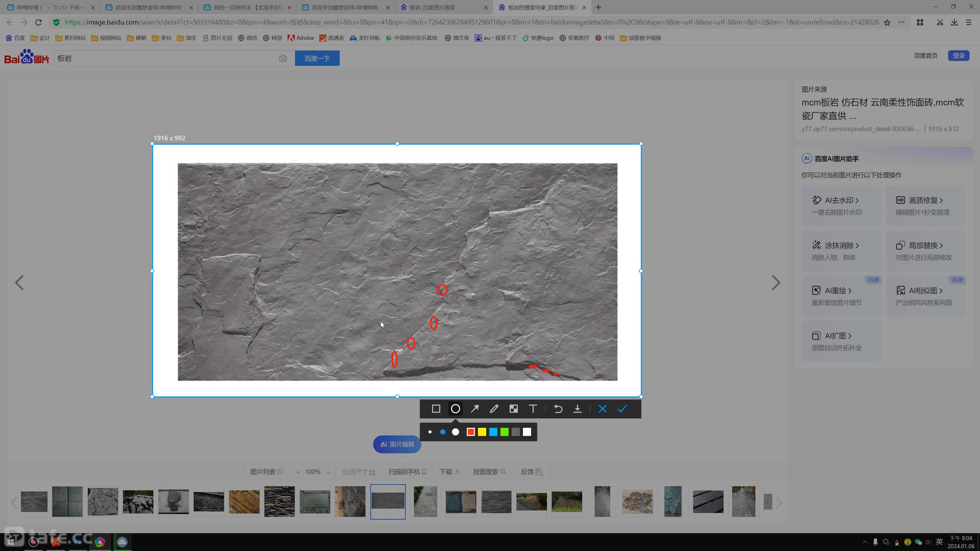Viewport: 980px width, 551px height.
Task: Select the arrow annotation tool
Action: 475,409
